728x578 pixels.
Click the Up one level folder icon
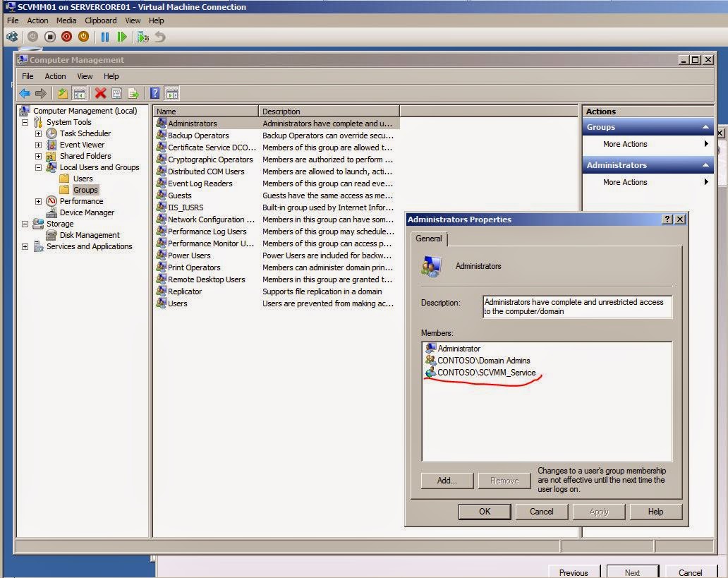(x=62, y=93)
